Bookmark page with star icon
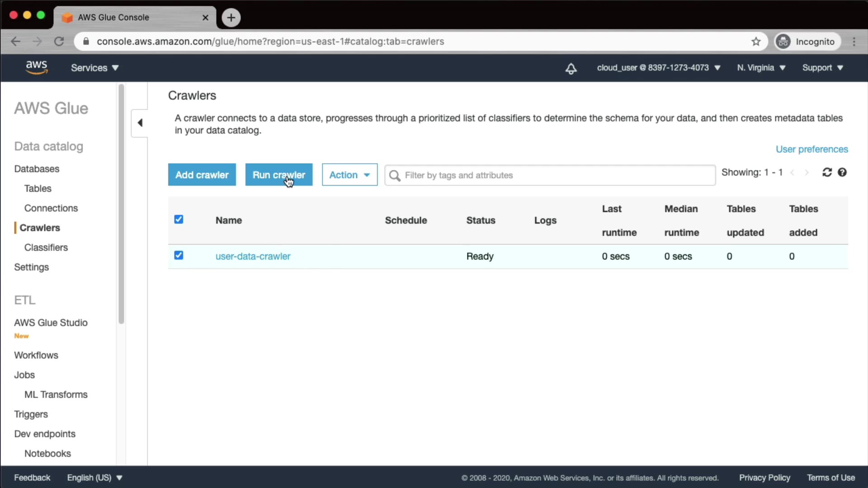 756,42
